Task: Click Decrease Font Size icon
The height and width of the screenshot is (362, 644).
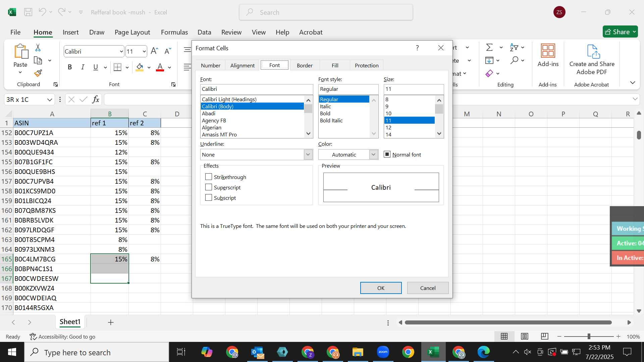Action: 168,51
